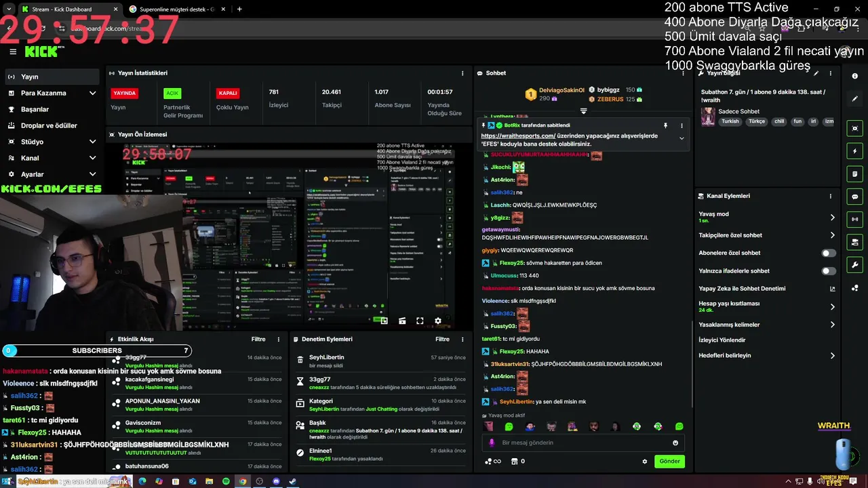Toggle Abonelere özel sohbet switch

coord(829,253)
